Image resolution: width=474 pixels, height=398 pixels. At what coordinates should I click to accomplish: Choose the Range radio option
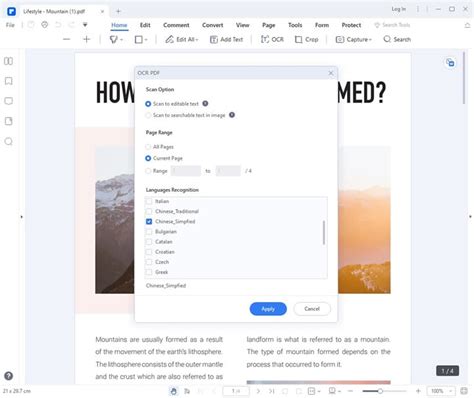[156, 171]
